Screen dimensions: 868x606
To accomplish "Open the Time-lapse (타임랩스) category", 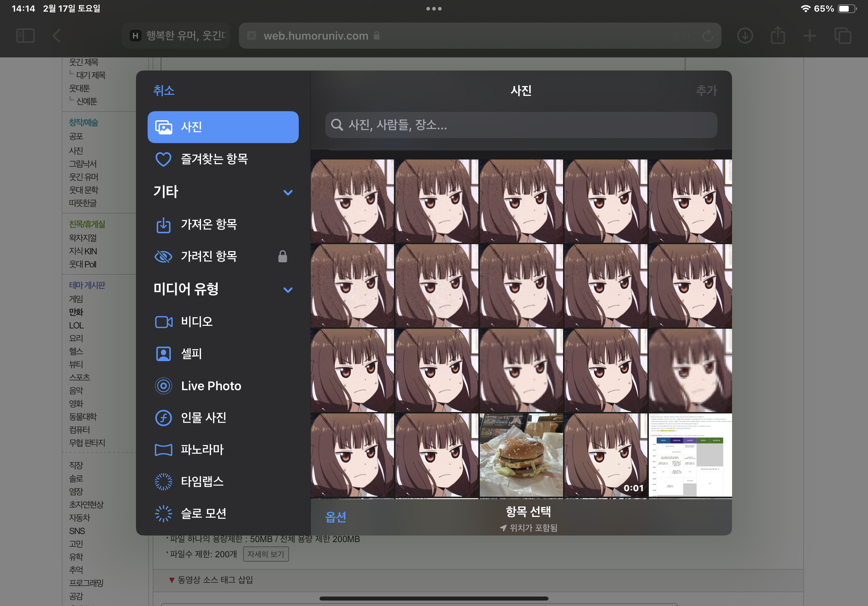I will pyautogui.click(x=202, y=482).
